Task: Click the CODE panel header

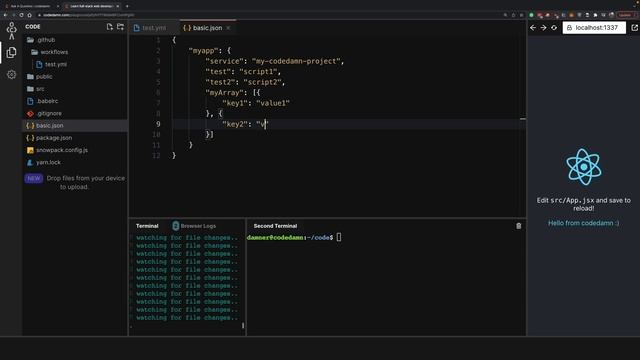Action: point(33,27)
